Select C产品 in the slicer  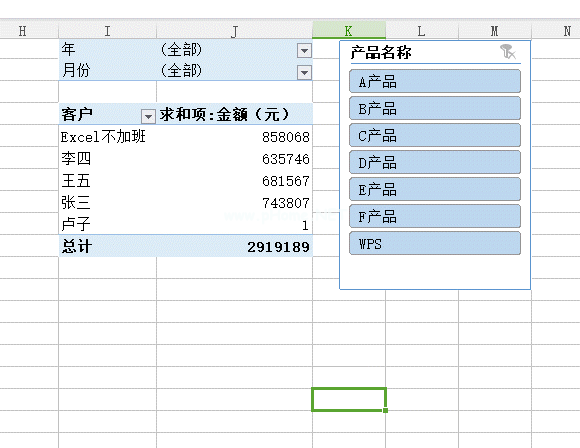coord(435,135)
